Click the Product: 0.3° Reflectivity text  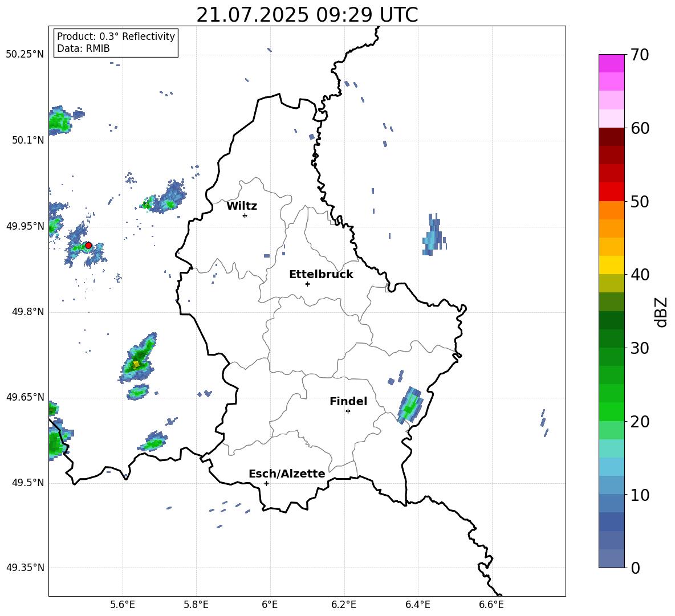pos(116,36)
